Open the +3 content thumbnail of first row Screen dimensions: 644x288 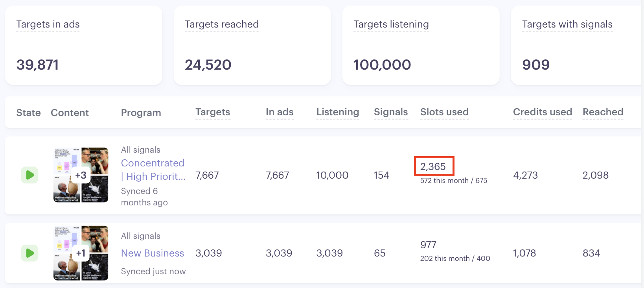tap(81, 175)
